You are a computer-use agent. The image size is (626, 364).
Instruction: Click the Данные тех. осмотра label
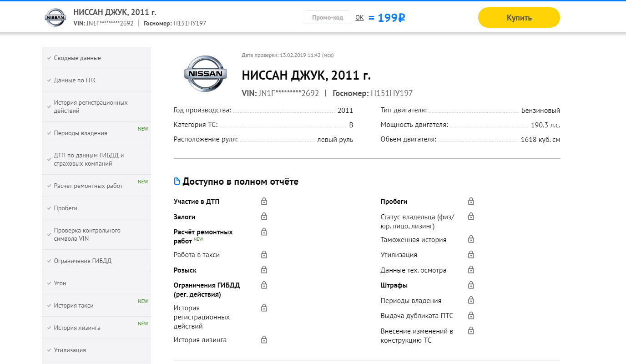click(x=414, y=270)
